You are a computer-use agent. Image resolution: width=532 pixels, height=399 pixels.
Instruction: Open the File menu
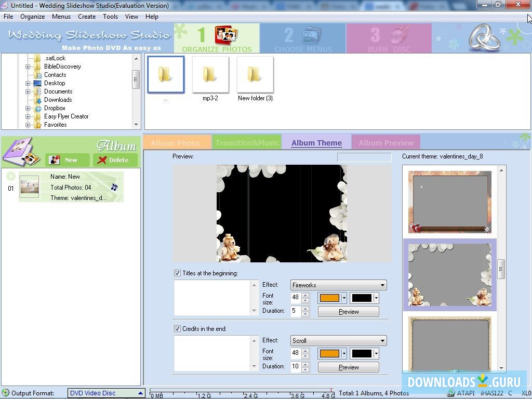point(8,17)
